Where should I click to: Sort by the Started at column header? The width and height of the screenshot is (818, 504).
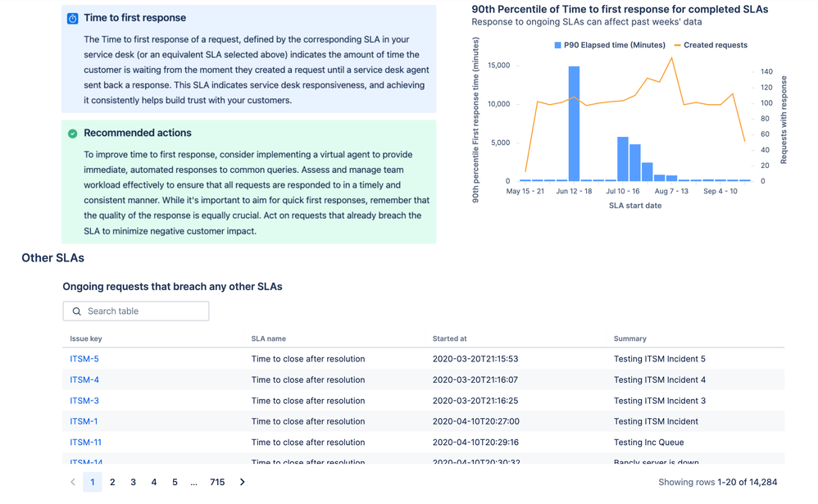pyautogui.click(x=450, y=338)
